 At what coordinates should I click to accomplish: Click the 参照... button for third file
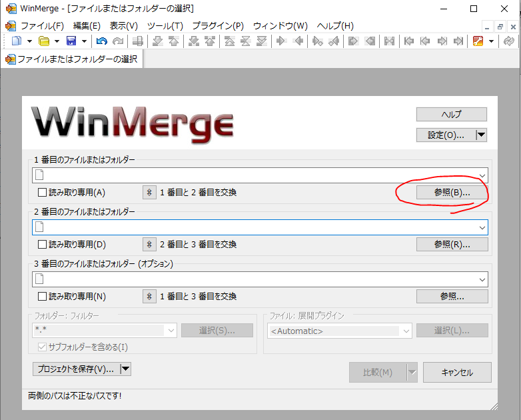pos(452,296)
